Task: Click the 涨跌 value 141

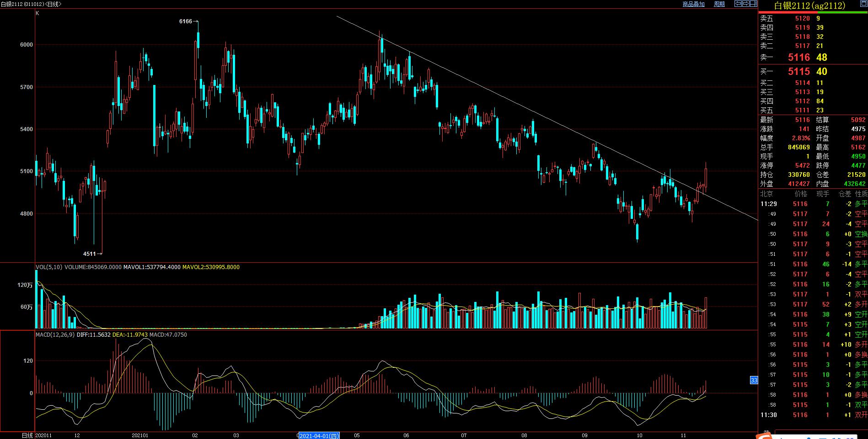Action: coord(804,129)
